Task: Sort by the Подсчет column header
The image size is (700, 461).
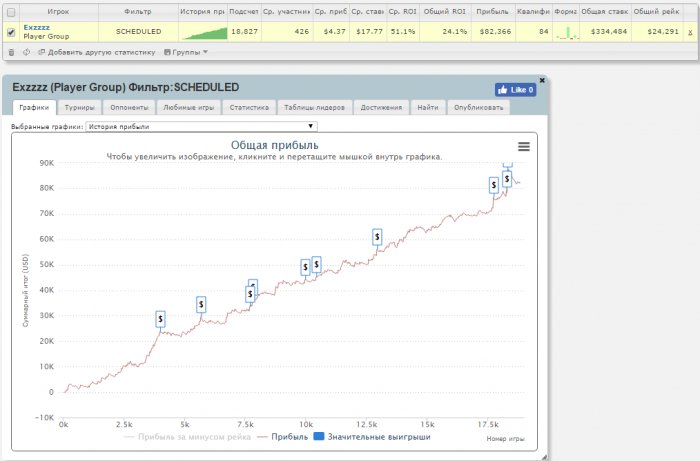Action: coord(244,12)
